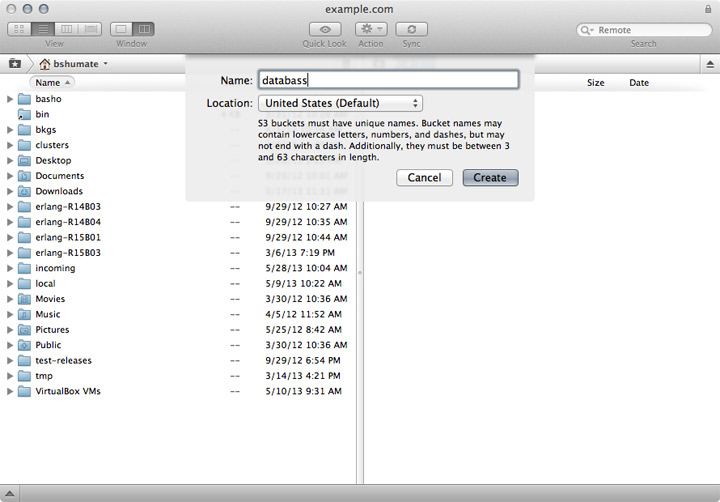Click the 'Desktop' folder name
Image resolution: width=720 pixels, height=502 pixels.
[x=53, y=160]
